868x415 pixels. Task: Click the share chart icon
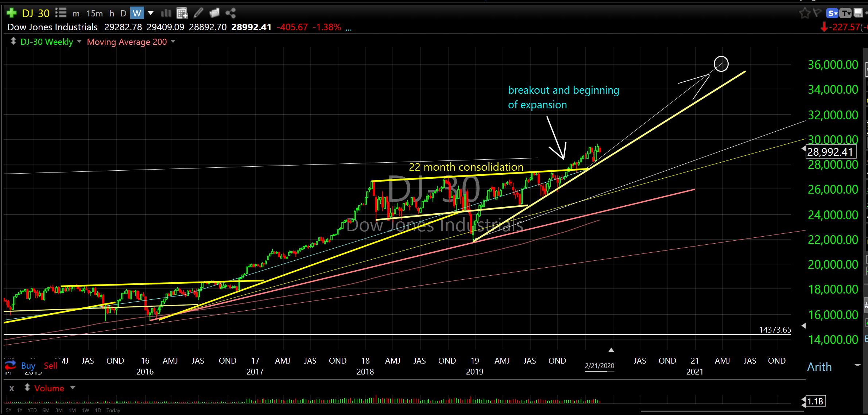pos(230,13)
